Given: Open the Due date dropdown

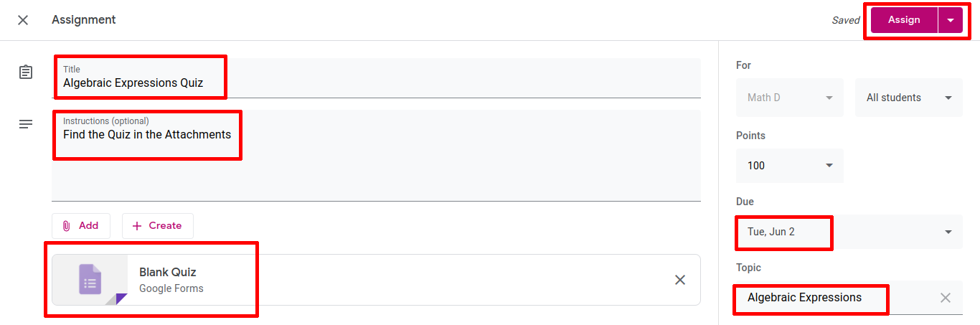Looking at the screenshot, I should pyautogui.click(x=948, y=232).
